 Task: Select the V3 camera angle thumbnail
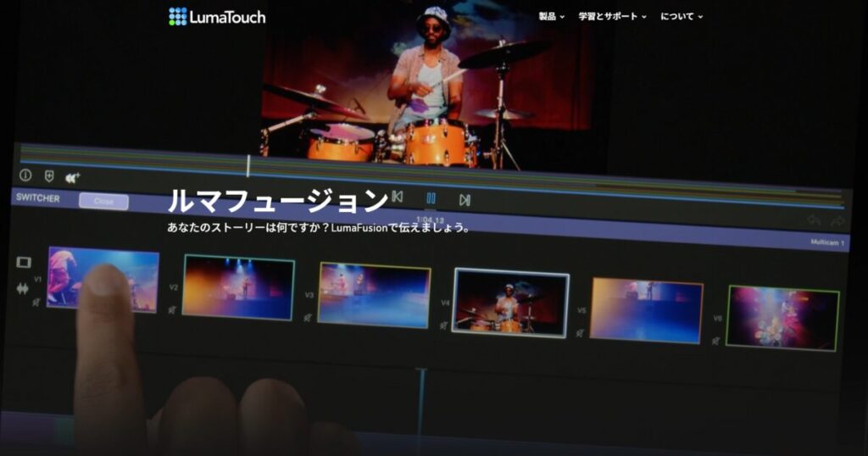tap(374, 296)
